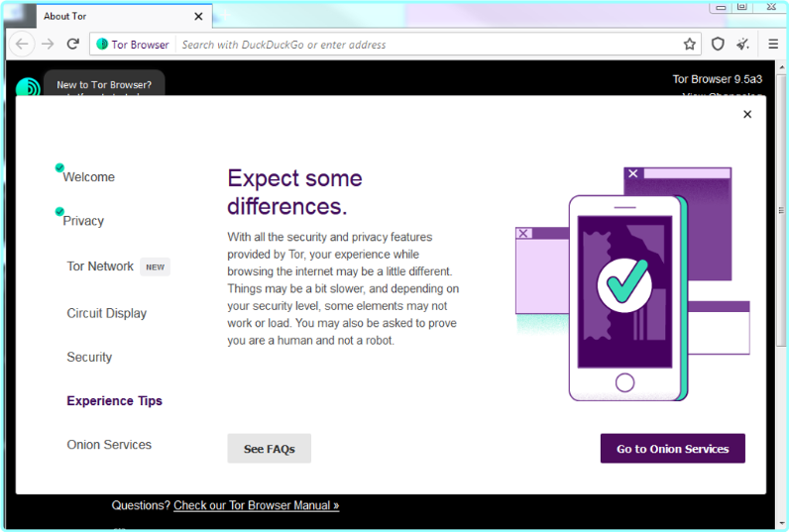Image resolution: width=789 pixels, height=532 pixels.
Task: Open the Tor Network section
Action: [x=100, y=266]
